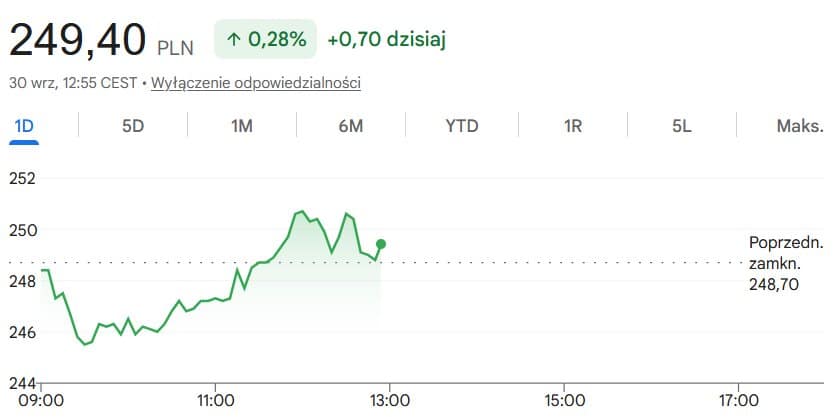Select the YTD range tab

pyautogui.click(x=462, y=127)
